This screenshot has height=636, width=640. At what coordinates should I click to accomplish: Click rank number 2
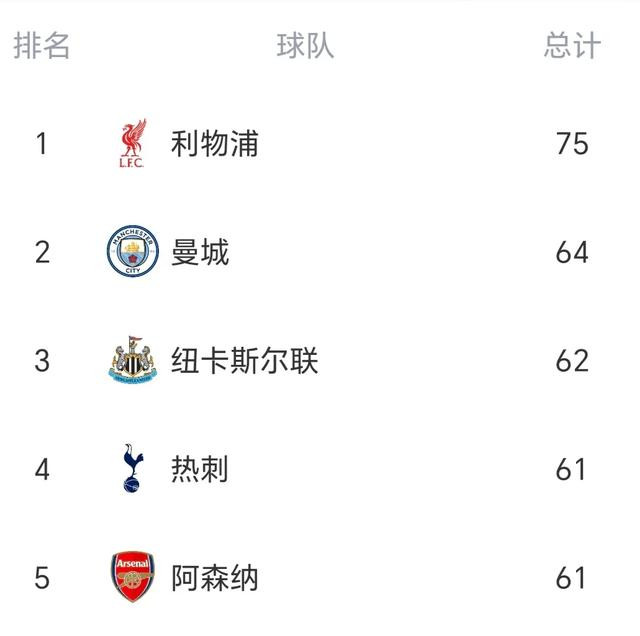coord(42,252)
